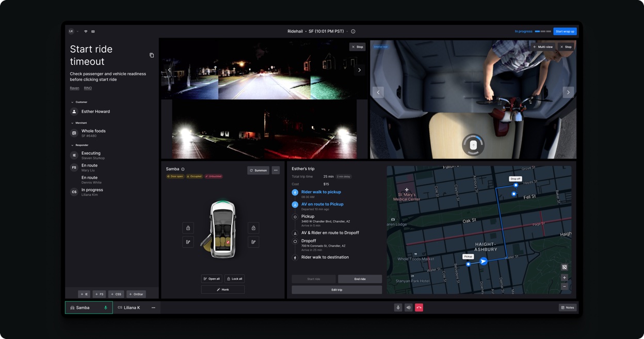This screenshot has height=339, width=644.
Task: Start wrap up of the session
Action: (x=565, y=32)
